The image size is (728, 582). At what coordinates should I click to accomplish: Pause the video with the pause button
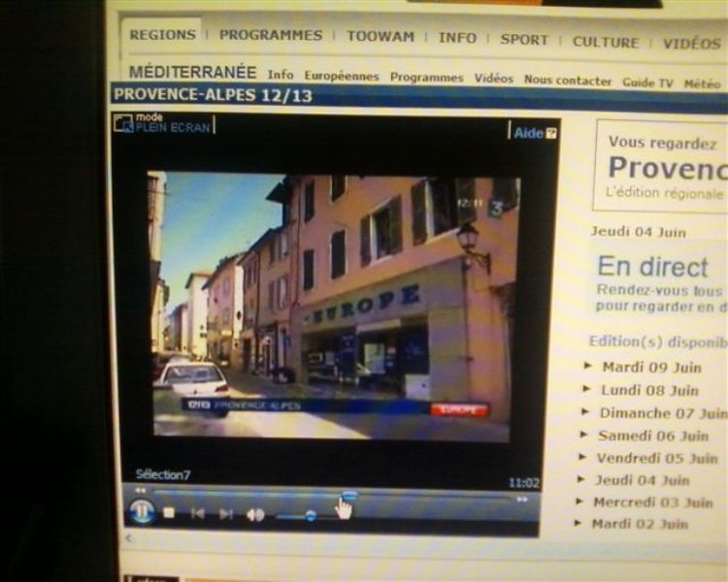click(142, 511)
